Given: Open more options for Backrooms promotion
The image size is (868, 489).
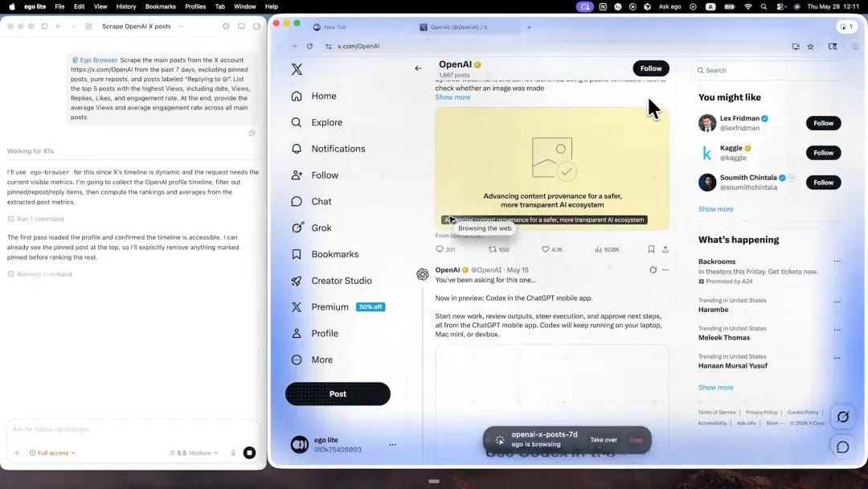Looking at the screenshot, I should (x=837, y=261).
